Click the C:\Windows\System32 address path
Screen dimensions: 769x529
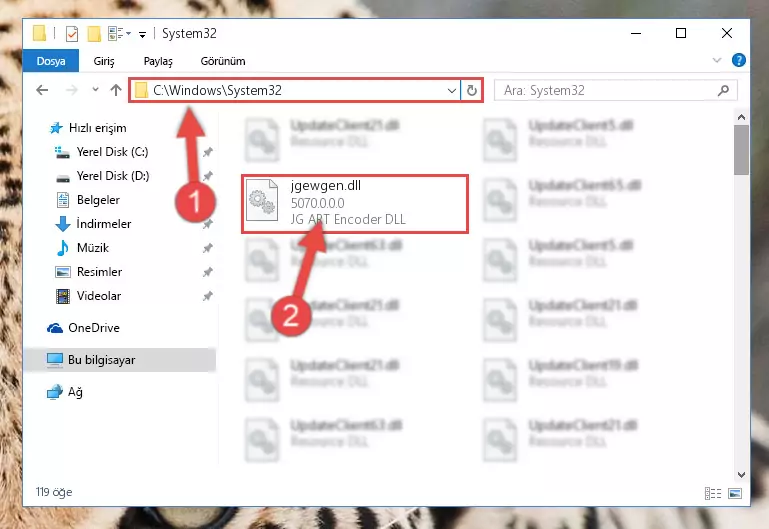tap(217, 90)
